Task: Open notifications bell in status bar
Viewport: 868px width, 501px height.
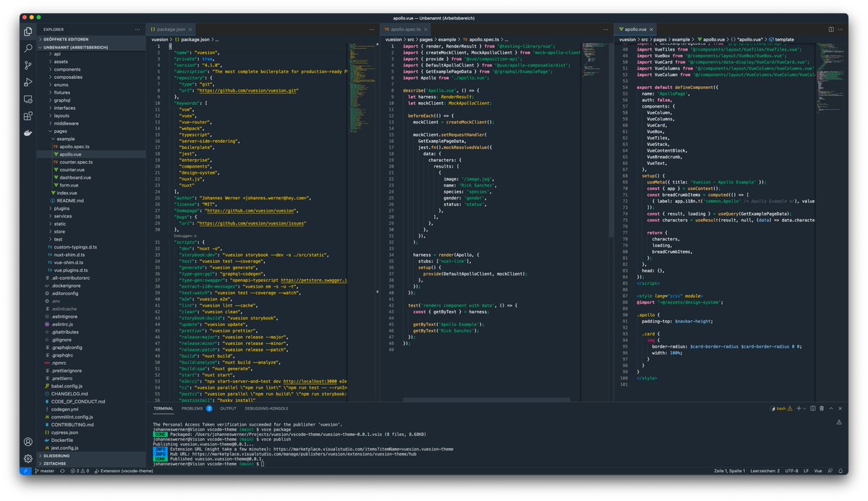Action: click(x=841, y=471)
